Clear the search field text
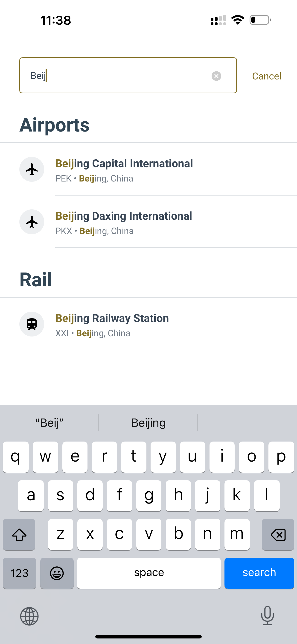 tap(216, 76)
